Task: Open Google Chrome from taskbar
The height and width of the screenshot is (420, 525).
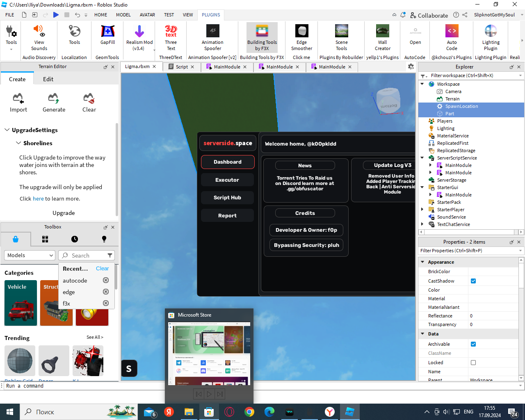Action: pos(249,412)
